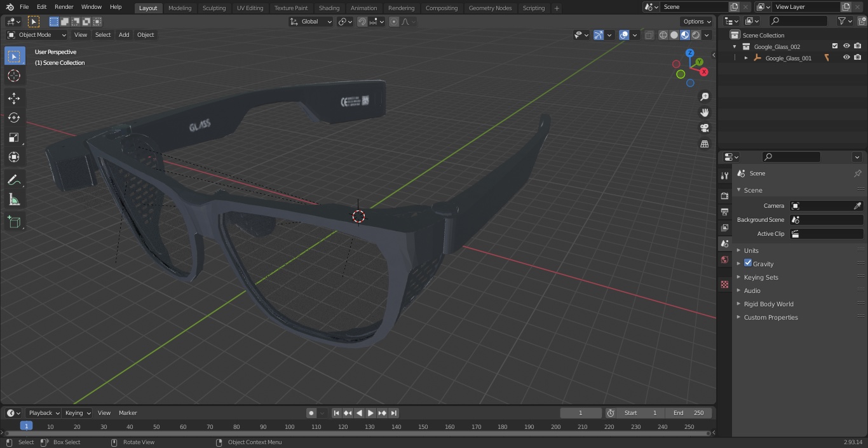This screenshot has width=868, height=448.
Task: Disable Google_Glass_001 in renders
Action: click(857, 58)
